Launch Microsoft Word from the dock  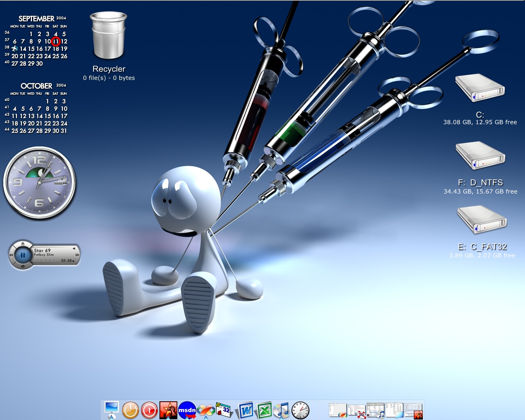click(245, 410)
